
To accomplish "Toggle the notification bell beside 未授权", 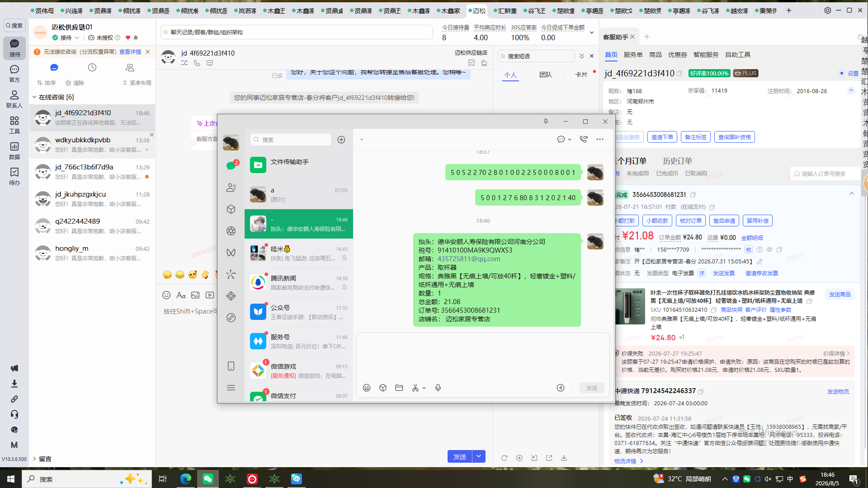I will tap(136, 38).
